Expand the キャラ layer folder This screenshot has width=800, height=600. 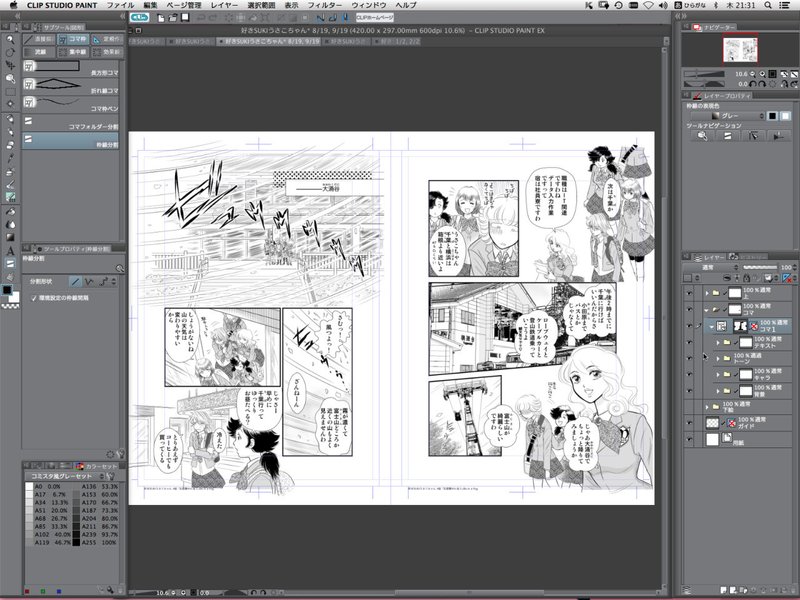718,375
